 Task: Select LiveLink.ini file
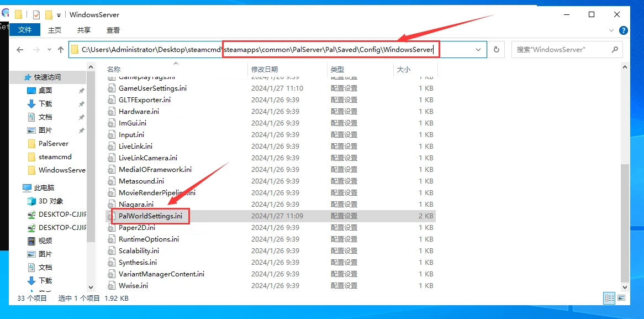click(x=135, y=146)
